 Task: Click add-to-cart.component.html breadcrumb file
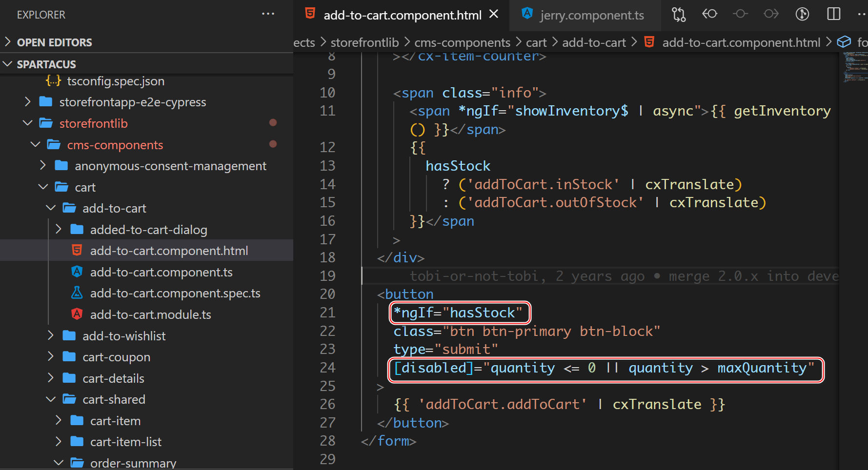click(741, 42)
